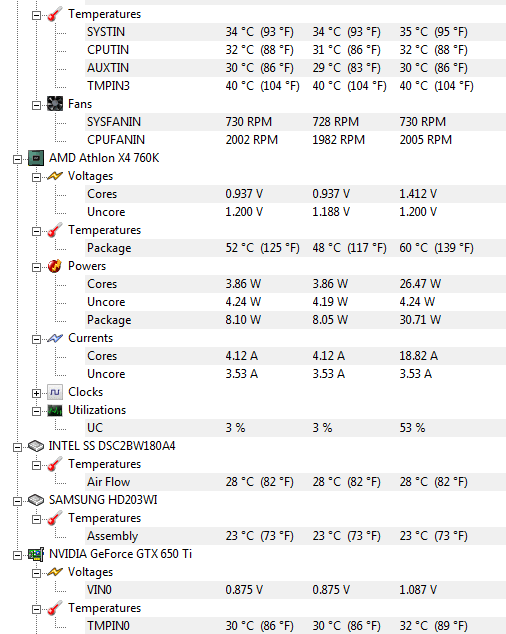Select the INTEL SS DSC2BW180A4 label

click(x=112, y=446)
